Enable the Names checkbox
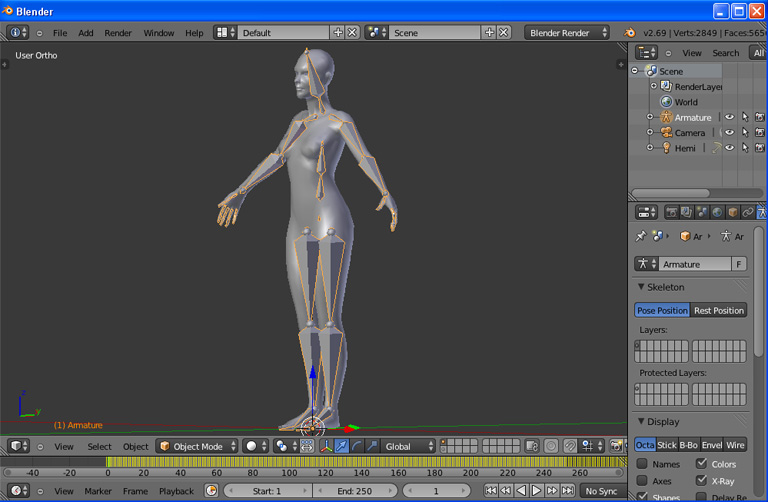This screenshot has width=768, height=502. (x=642, y=463)
